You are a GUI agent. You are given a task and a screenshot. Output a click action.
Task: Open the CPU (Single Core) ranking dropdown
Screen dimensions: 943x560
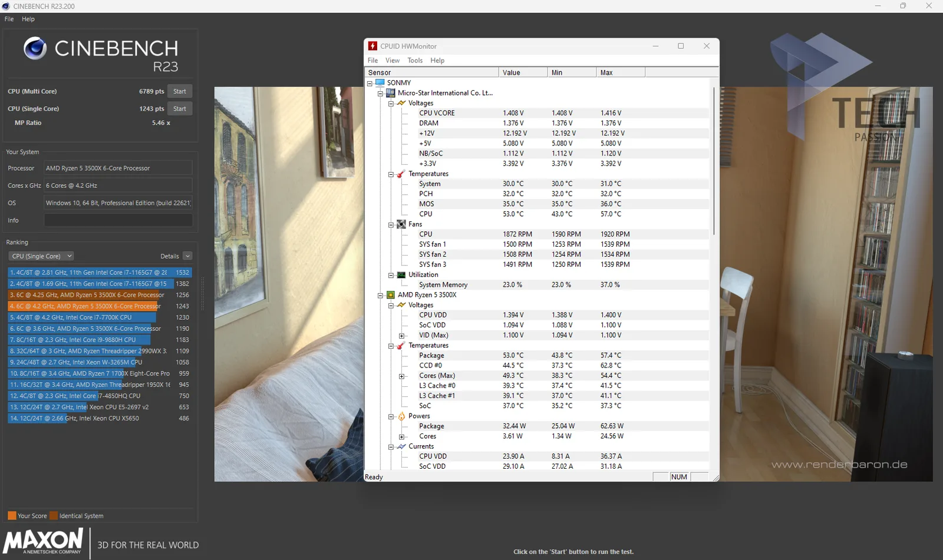pyautogui.click(x=41, y=256)
